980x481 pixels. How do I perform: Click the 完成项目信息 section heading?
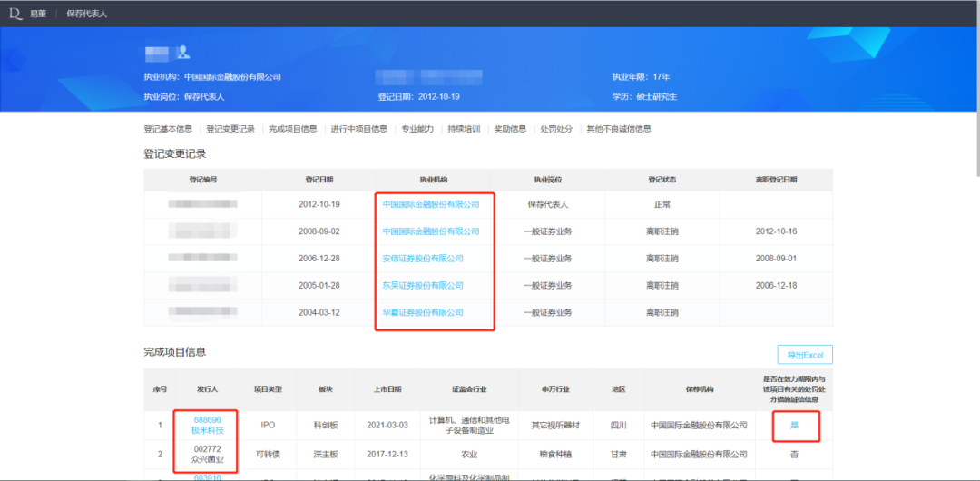pyautogui.click(x=175, y=352)
